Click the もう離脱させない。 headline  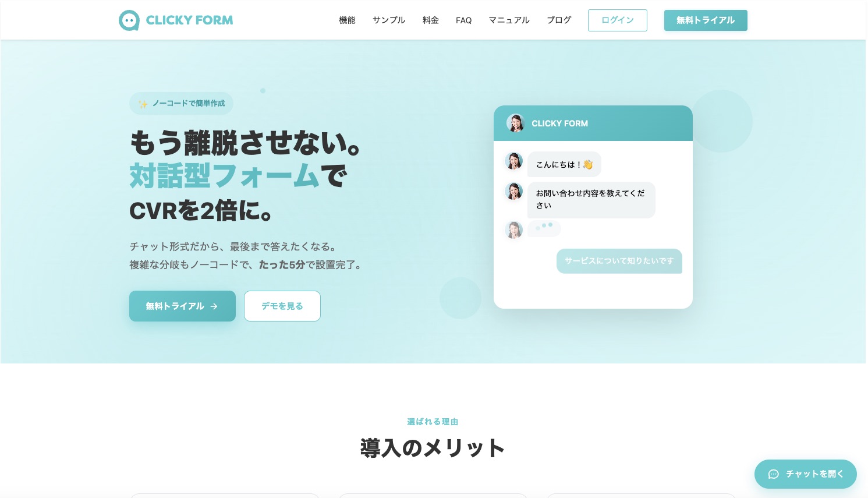245,143
